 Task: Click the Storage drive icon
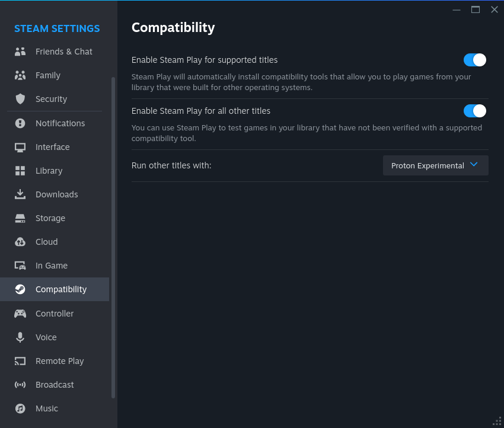coord(20,218)
